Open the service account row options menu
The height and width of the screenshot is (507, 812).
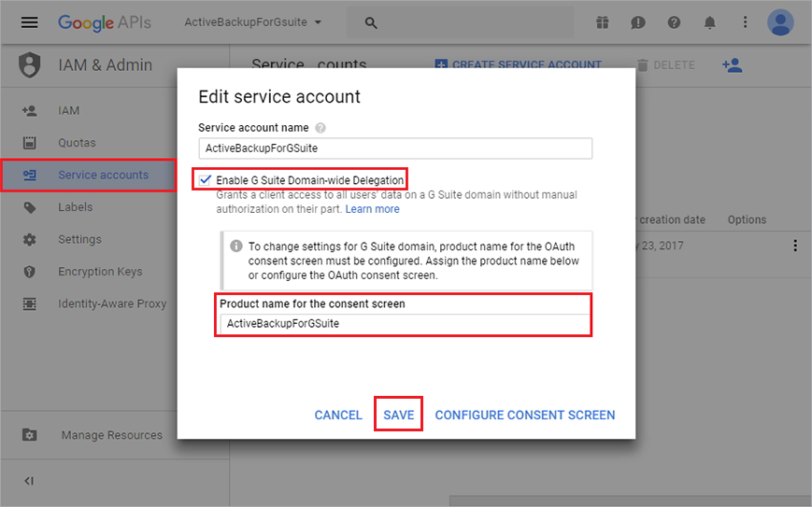[795, 246]
